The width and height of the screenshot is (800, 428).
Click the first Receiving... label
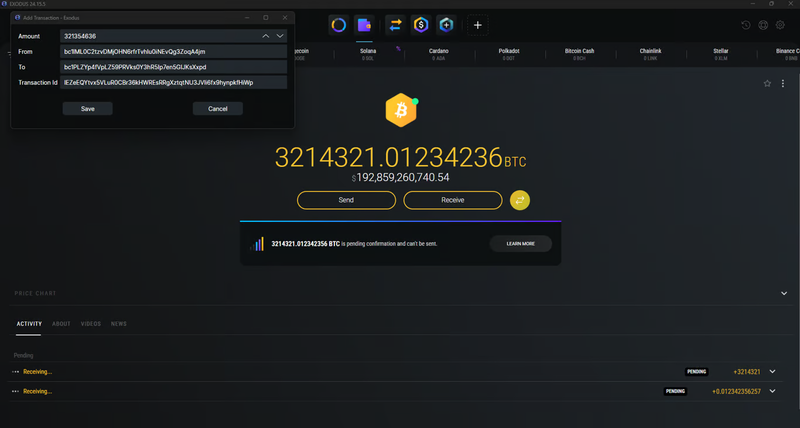click(x=37, y=372)
